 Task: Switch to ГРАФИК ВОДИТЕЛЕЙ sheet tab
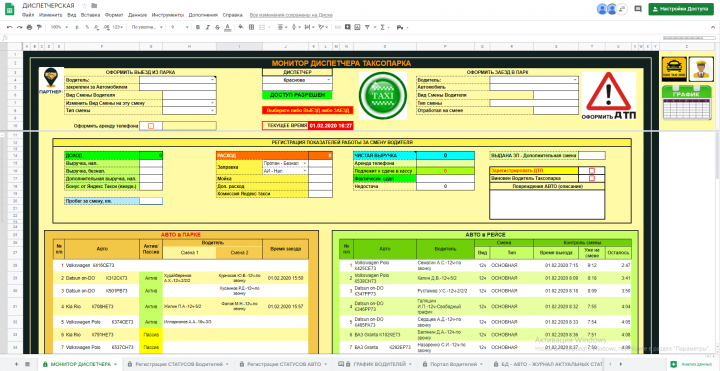[375, 364]
